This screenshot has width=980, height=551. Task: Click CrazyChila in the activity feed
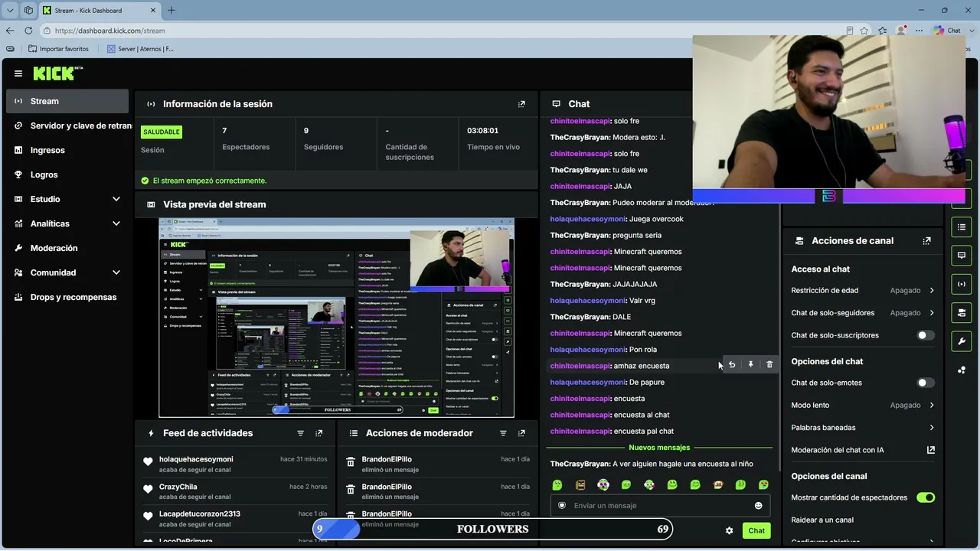(x=178, y=487)
